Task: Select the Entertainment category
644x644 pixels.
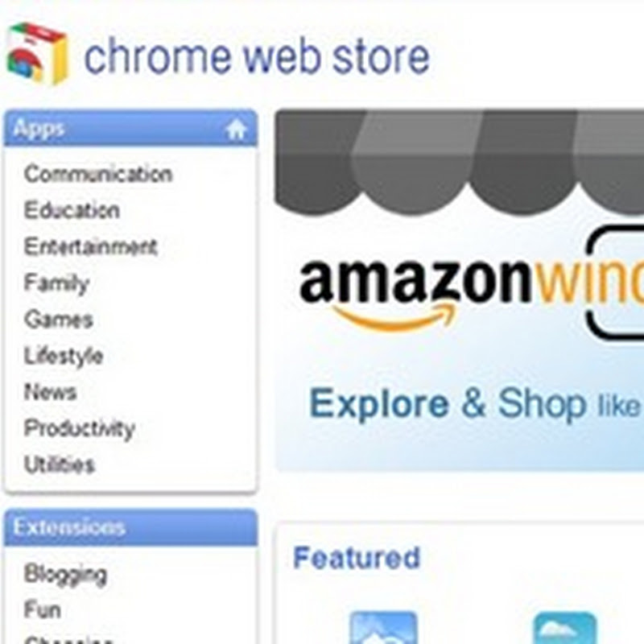Action: click(x=90, y=247)
